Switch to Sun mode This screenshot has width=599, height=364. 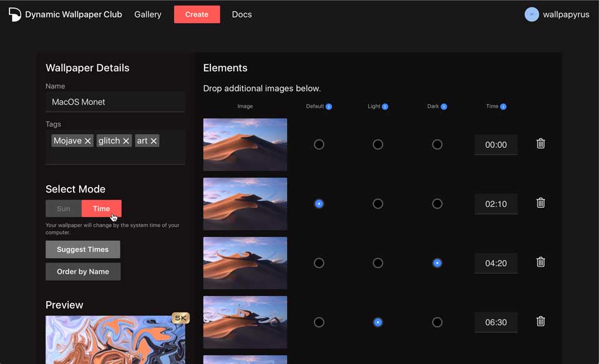[x=63, y=208]
